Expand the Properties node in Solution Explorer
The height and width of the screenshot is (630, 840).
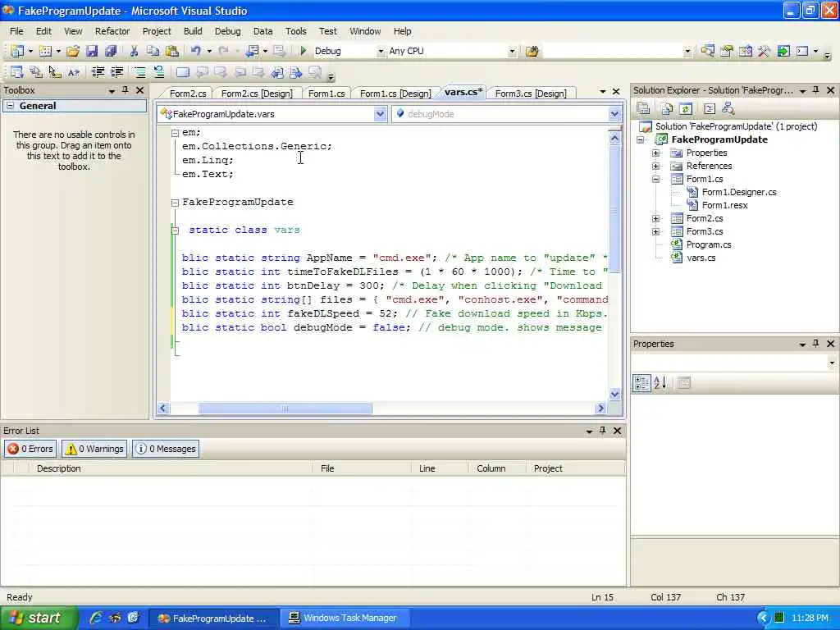655,153
